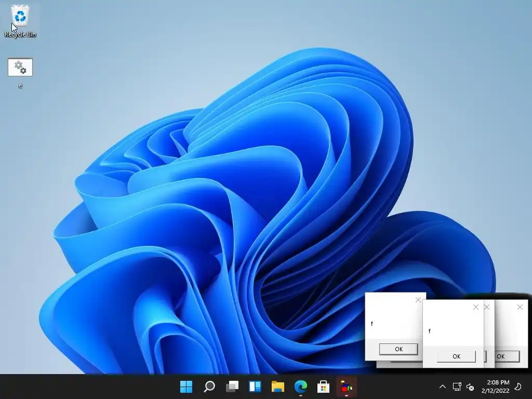Click the 'f' text in the leftmost message box
The width and height of the screenshot is (532, 399).
pyautogui.click(x=372, y=324)
